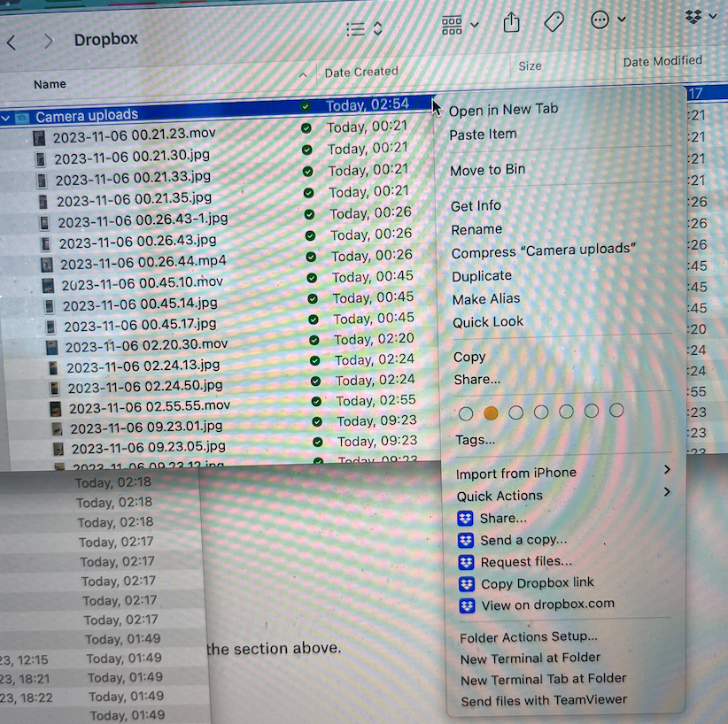Select file 2023-11-06 02.20.30.mov
728x724 pixels.
[146, 345]
